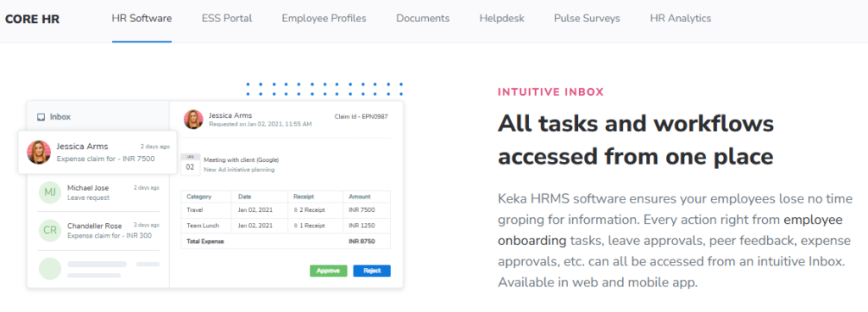
Task: Open the 2 Receipt attachment icon
Action: click(296, 210)
